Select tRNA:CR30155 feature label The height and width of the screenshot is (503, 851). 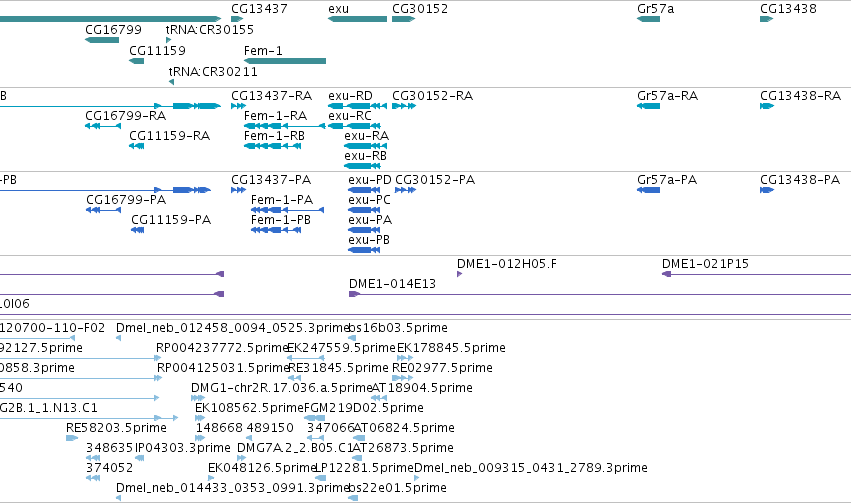209,29
